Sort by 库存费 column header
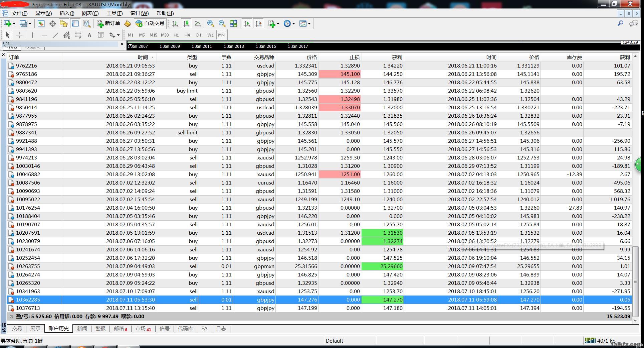Screen dimensions: 644x348 tap(562, 57)
